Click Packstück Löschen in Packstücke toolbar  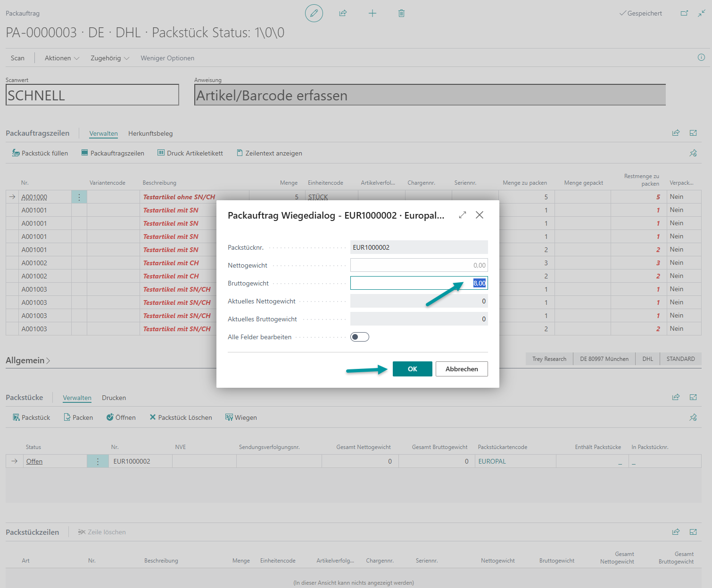pyautogui.click(x=181, y=417)
